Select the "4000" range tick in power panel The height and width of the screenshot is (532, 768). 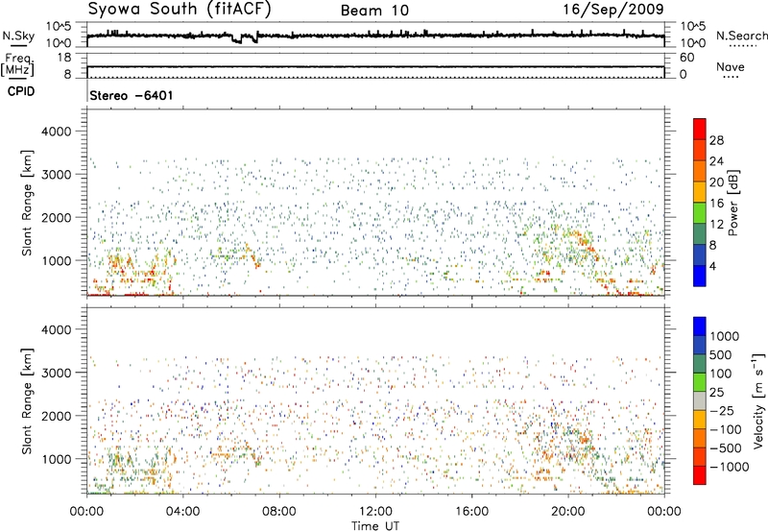56,132
